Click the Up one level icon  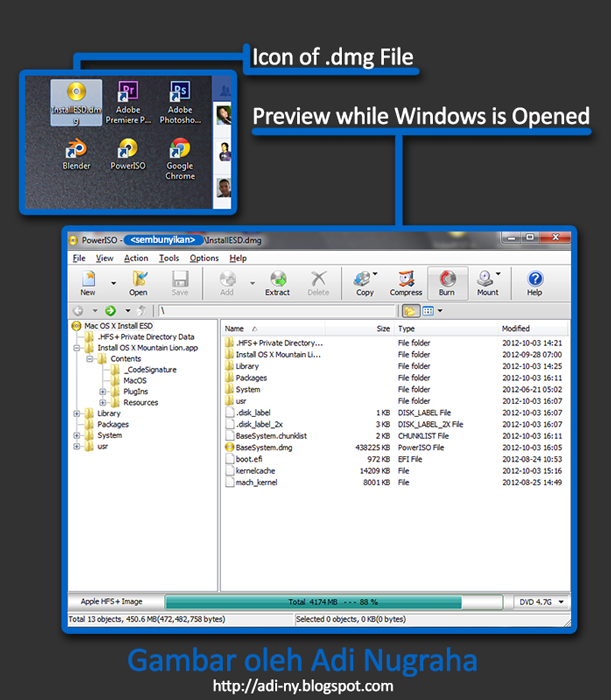tap(141, 310)
